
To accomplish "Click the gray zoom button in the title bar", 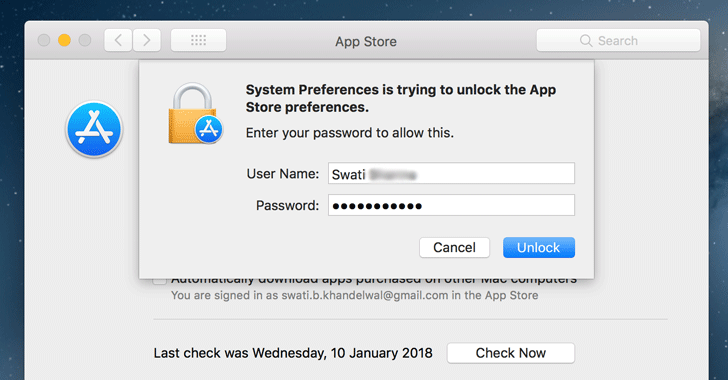I will coord(85,40).
